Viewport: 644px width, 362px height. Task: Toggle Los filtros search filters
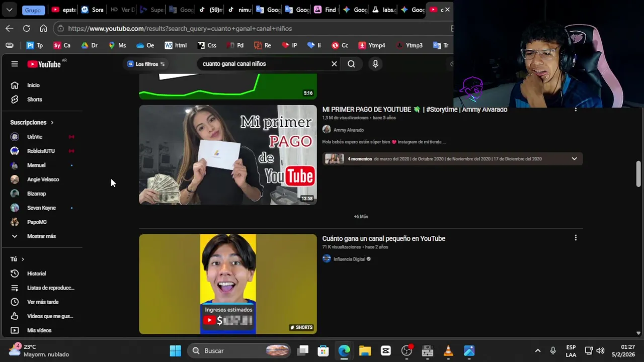point(146,64)
